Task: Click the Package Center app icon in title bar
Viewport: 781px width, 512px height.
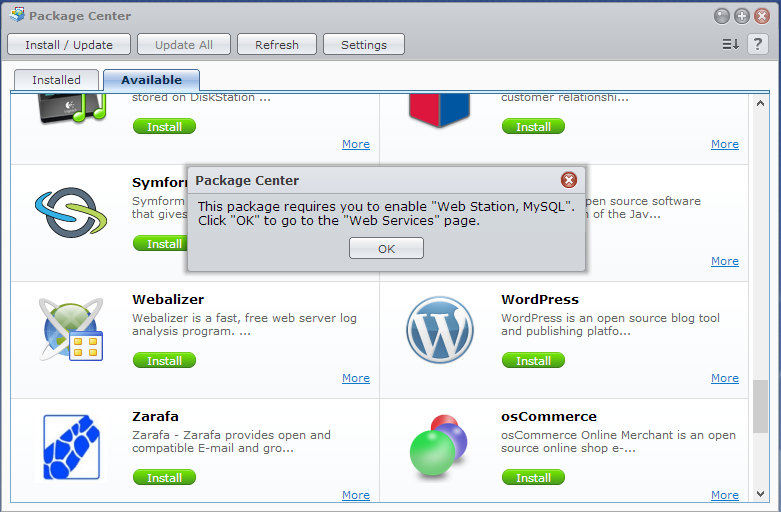Action: click(17, 15)
